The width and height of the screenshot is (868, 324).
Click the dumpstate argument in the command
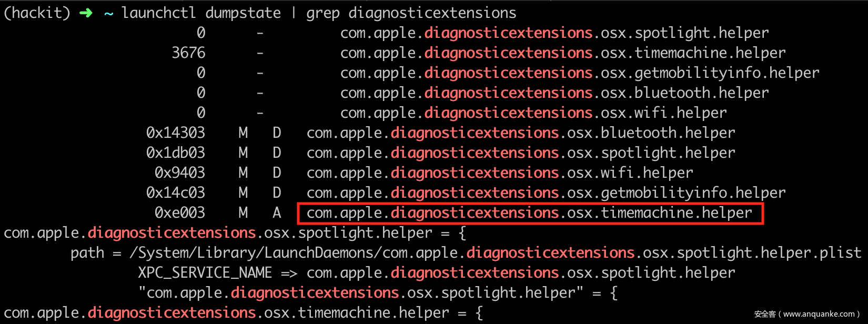(x=243, y=13)
